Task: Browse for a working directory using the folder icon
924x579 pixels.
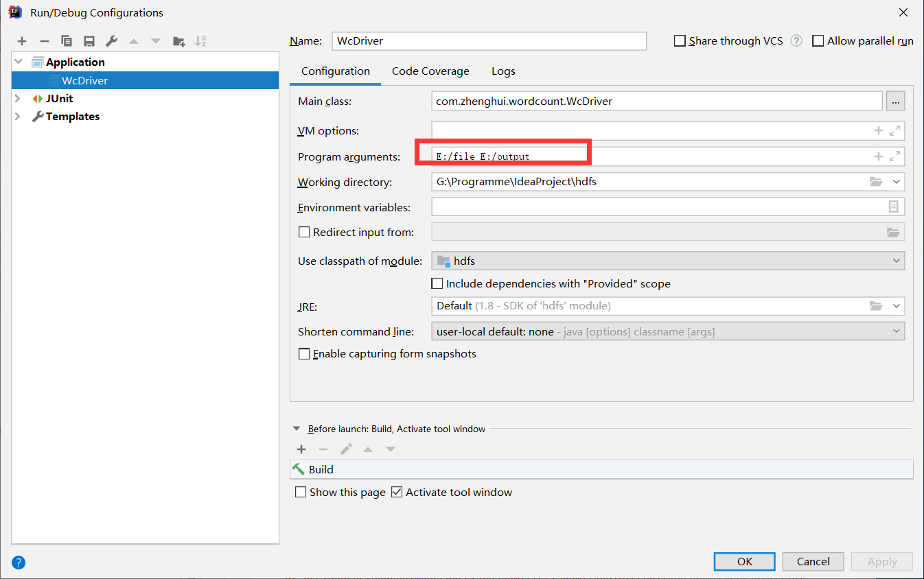Action: [875, 181]
